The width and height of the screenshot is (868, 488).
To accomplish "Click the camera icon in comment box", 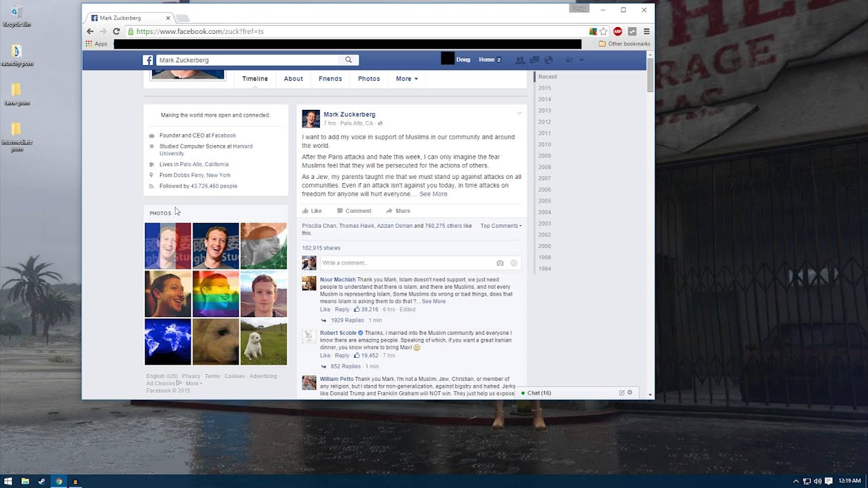I will coord(500,263).
